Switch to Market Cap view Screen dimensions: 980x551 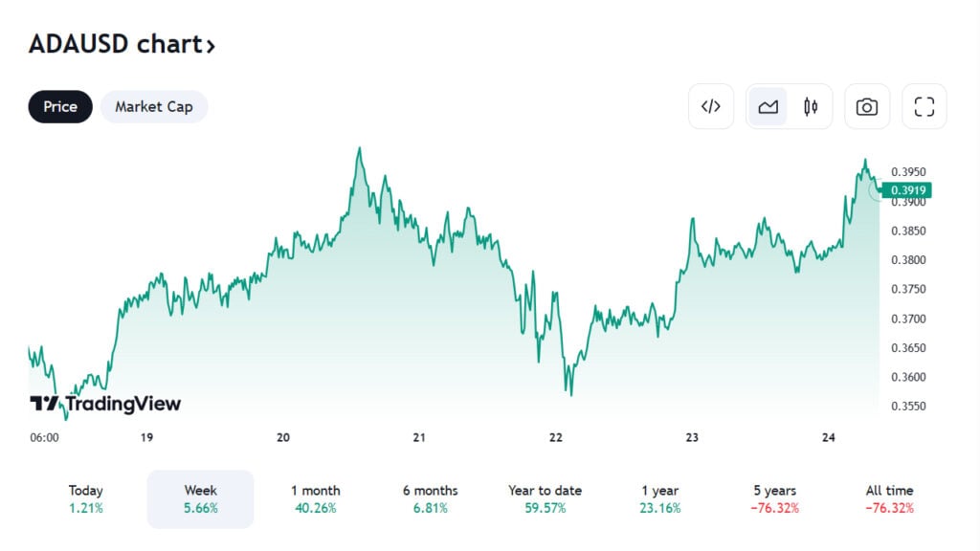153,106
